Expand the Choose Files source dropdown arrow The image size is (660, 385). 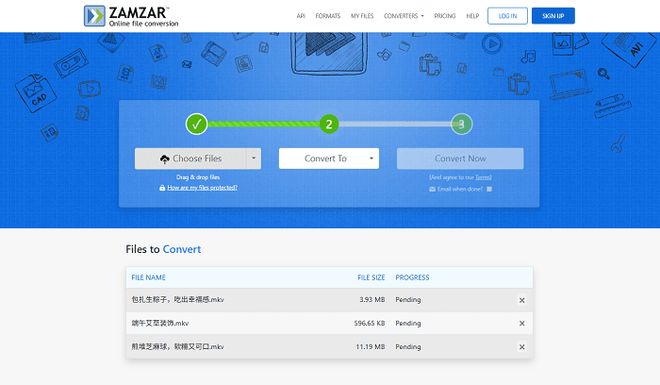coord(253,159)
